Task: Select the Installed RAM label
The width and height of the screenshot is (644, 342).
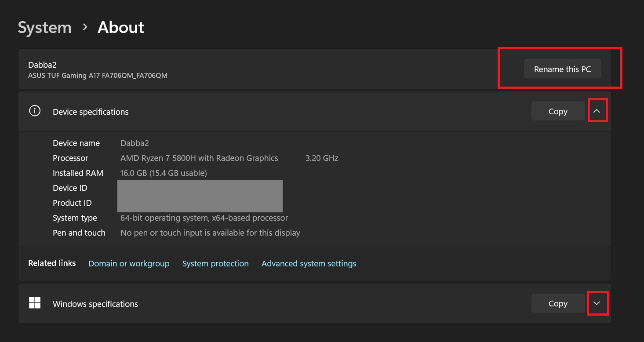Action: (x=78, y=173)
